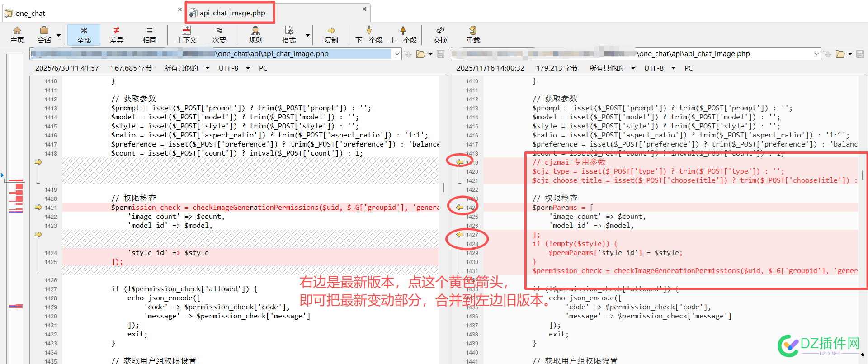Jump to 下一个段 next section
Screen dimensions: 868x364
pos(369,35)
